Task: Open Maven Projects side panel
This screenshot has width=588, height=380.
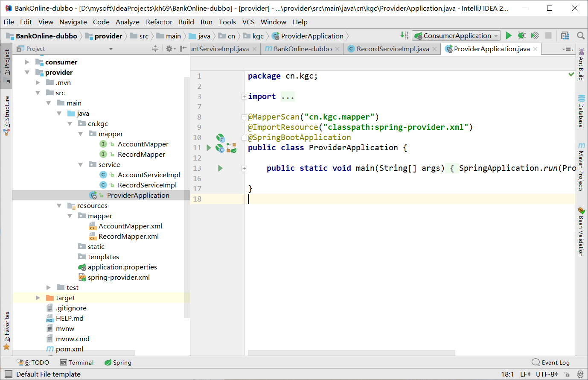Action: (x=581, y=167)
